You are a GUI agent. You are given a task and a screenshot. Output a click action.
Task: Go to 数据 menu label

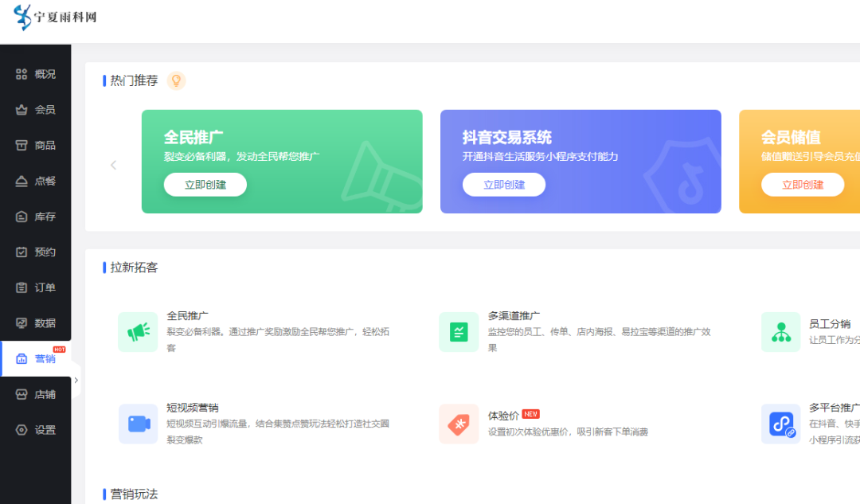click(x=45, y=323)
